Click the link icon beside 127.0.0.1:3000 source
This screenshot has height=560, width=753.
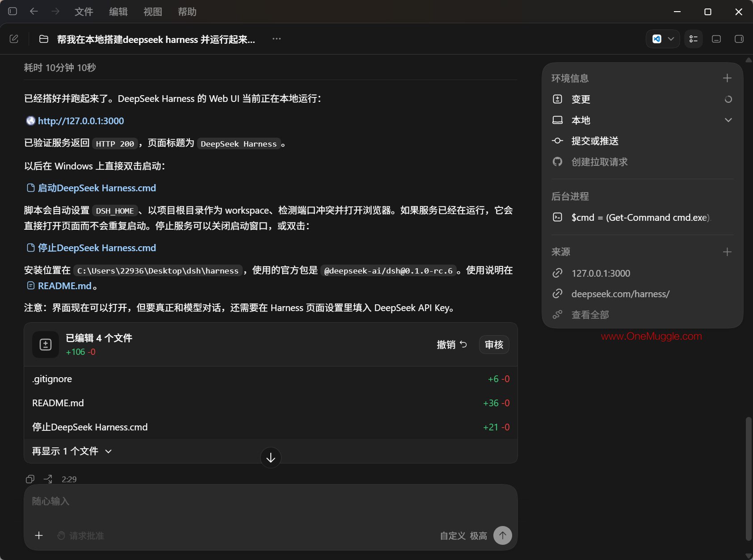[557, 273]
